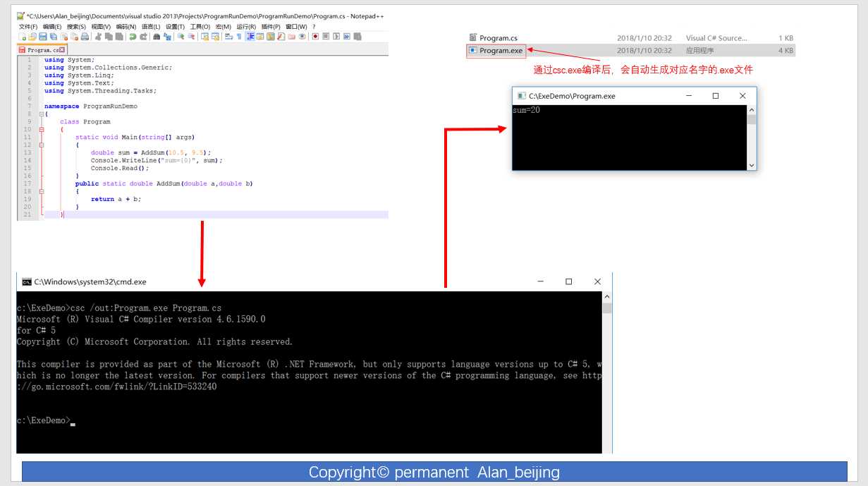Click the Save All icon in Notepad++ toolbar
868x486 pixels.
pos(53,36)
